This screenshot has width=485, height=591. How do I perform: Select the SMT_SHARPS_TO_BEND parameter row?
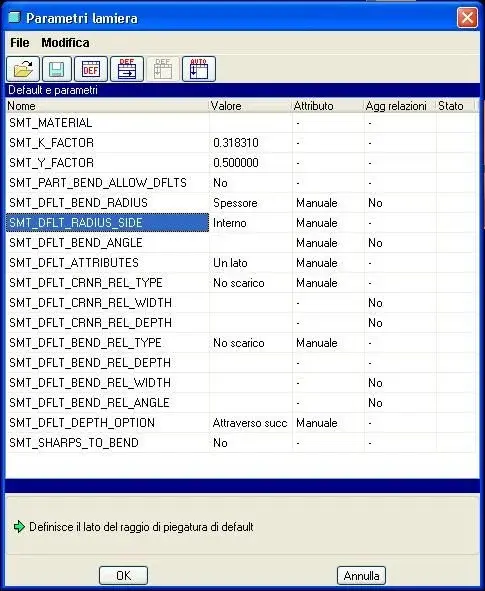240,442
